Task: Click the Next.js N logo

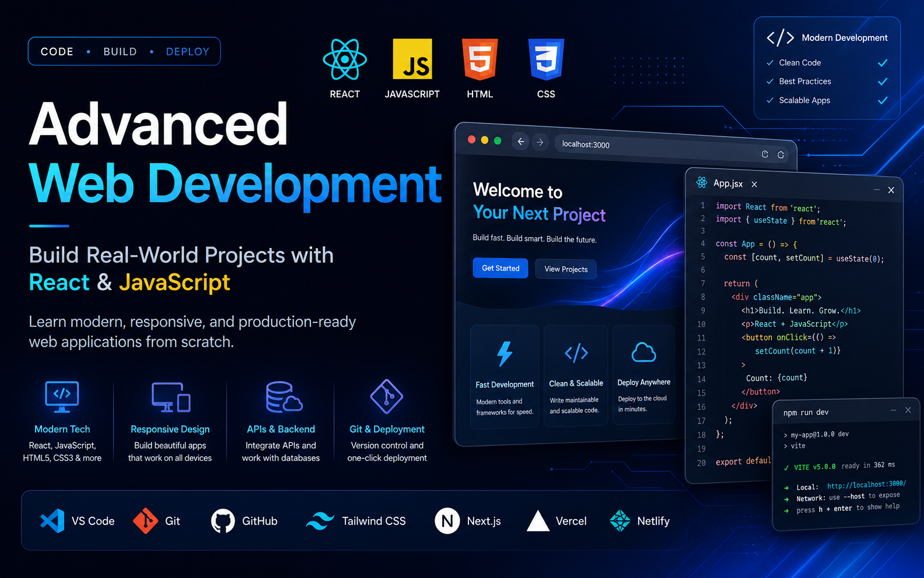Action: [x=447, y=521]
